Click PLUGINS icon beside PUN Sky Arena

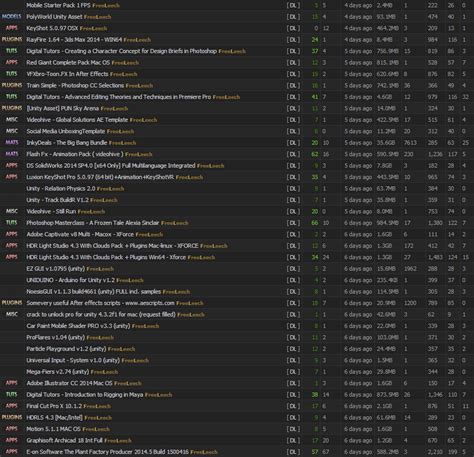pos(12,108)
